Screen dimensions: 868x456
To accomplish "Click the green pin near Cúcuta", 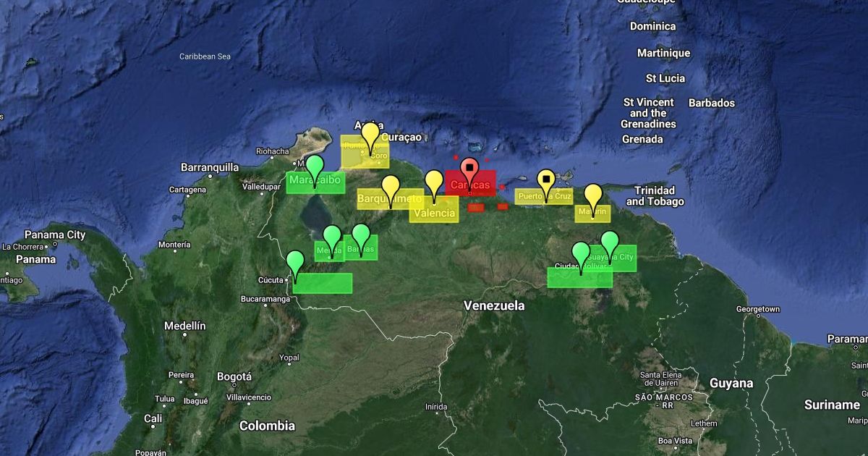I will tap(295, 263).
